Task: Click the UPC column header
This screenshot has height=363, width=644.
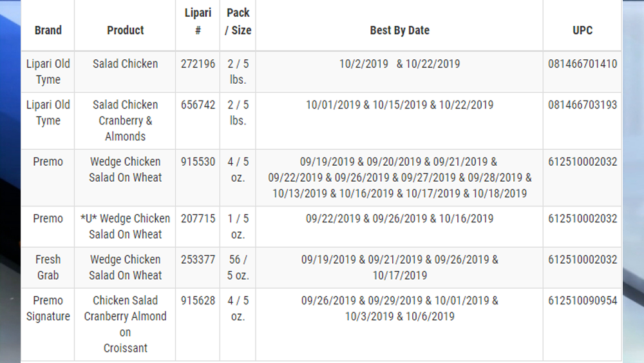Action: [x=582, y=30]
